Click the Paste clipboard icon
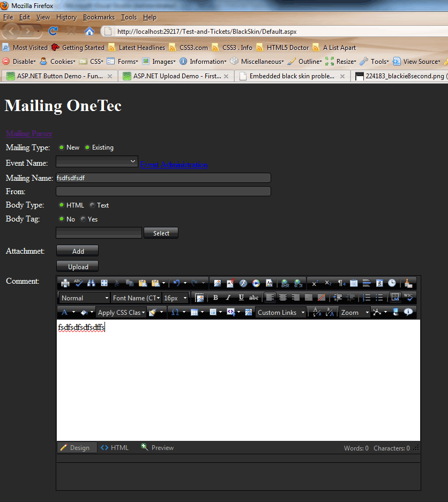Image resolution: width=448 pixels, height=502 pixels. [143, 283]
